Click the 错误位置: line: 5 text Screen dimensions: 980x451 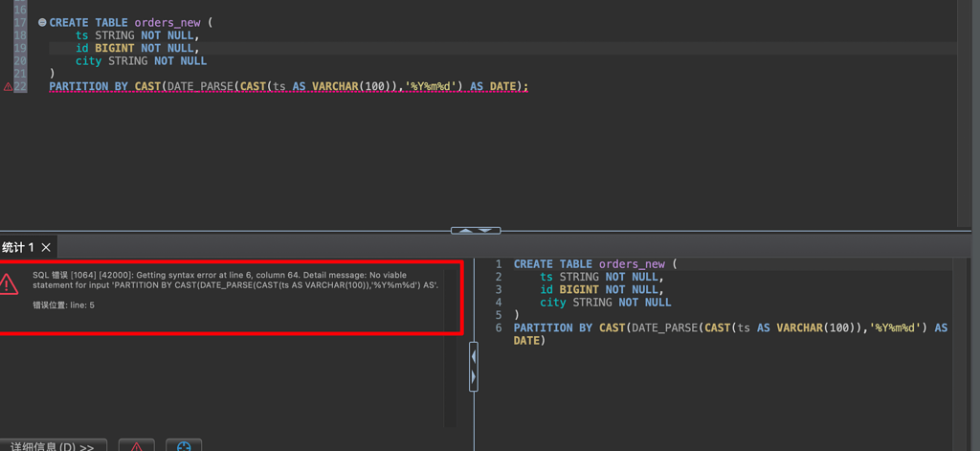tap(63, 305)
